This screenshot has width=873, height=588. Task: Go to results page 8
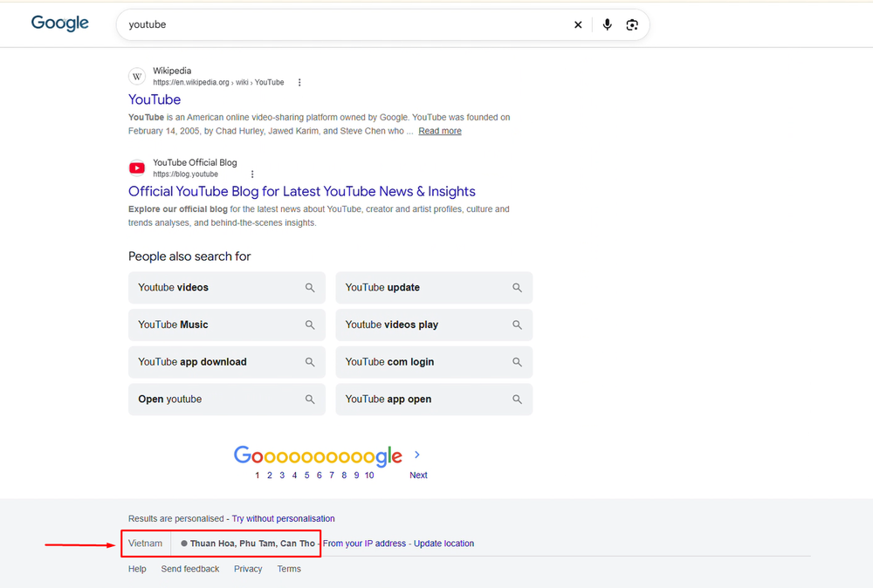[344, 475]
